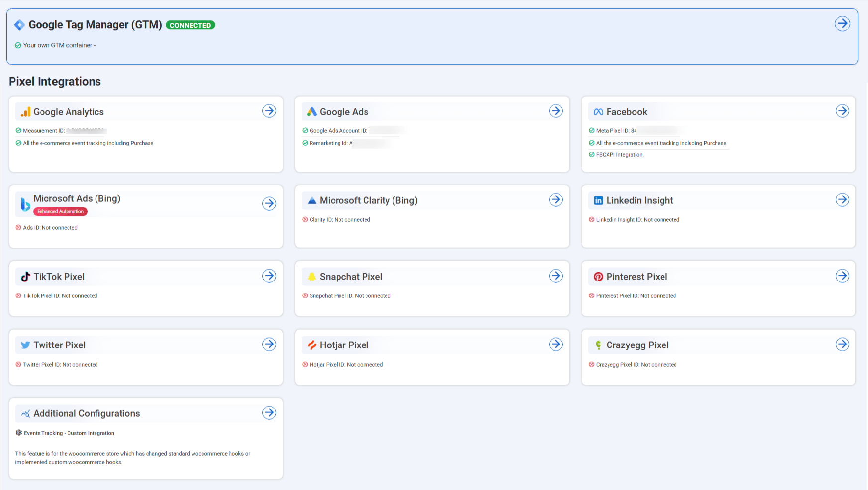
Task: Click the Enhanced Automation badge
Action: click(x=61, y=212)
